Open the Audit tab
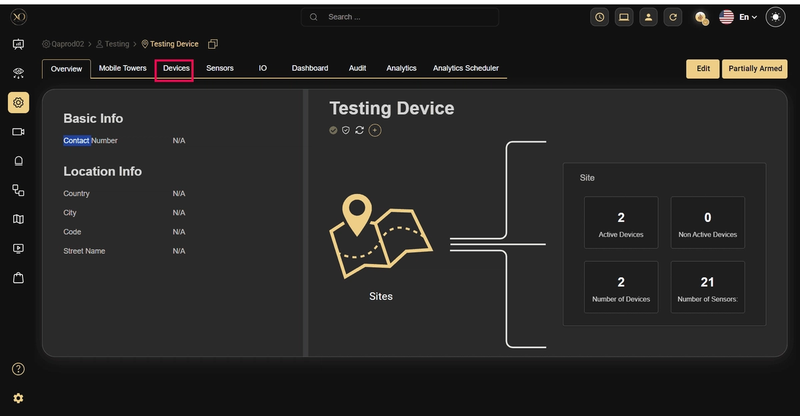 click(357, 68)
